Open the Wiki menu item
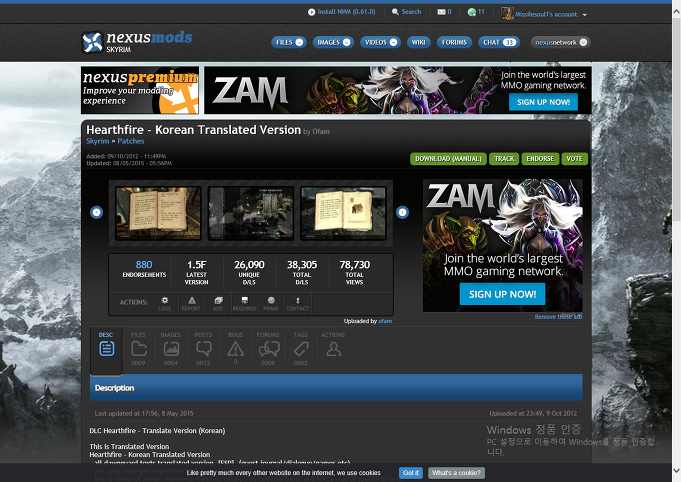681x482 pixels. coord(418,42)
